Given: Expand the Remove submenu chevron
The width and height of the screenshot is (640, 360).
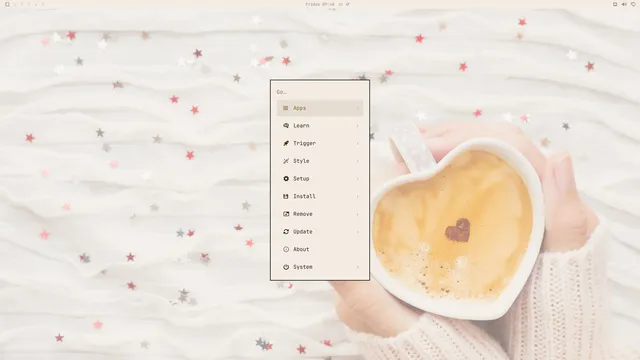Looking at the screenshot, I should 358,214.
